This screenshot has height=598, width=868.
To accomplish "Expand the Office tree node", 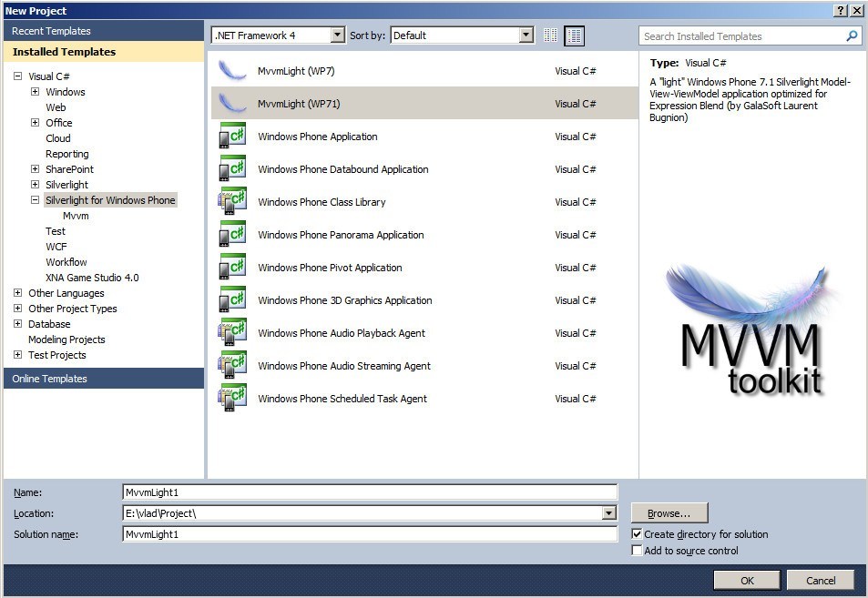I will coord(35,123).
